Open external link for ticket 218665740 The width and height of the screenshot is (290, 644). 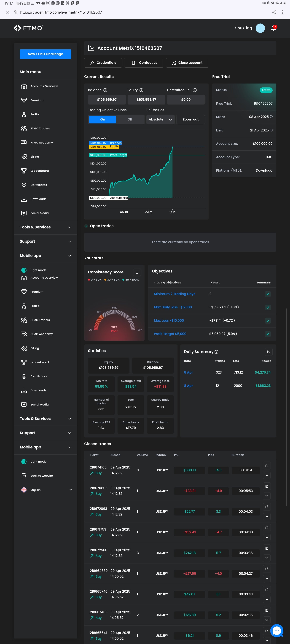tap(267, 589)
